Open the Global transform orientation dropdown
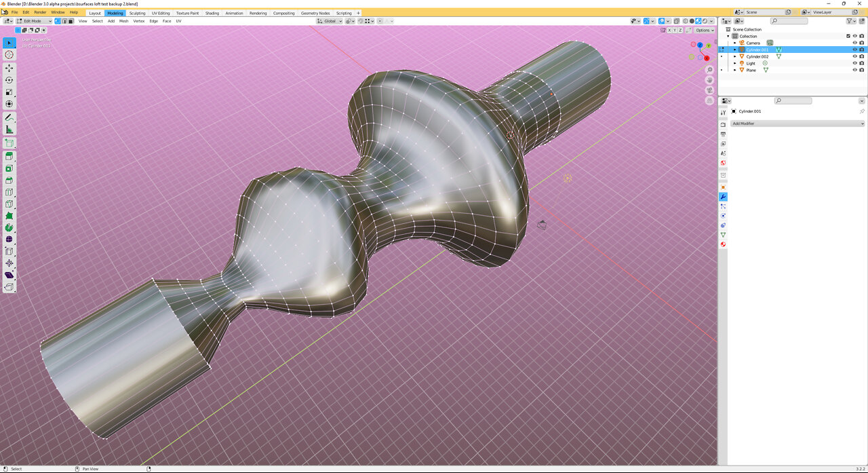The height and width of the screenshot is (473, 868). (330, 21)
